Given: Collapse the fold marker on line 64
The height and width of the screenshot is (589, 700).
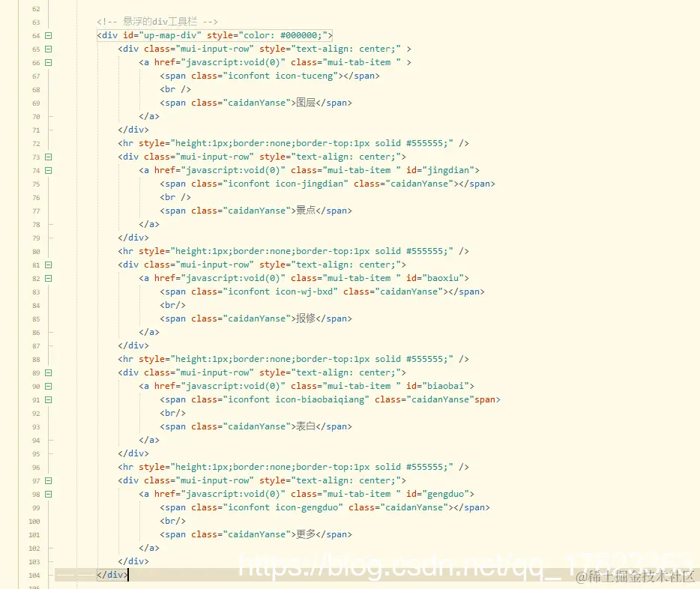Looking at the screenshot, I should pos(49,36).
